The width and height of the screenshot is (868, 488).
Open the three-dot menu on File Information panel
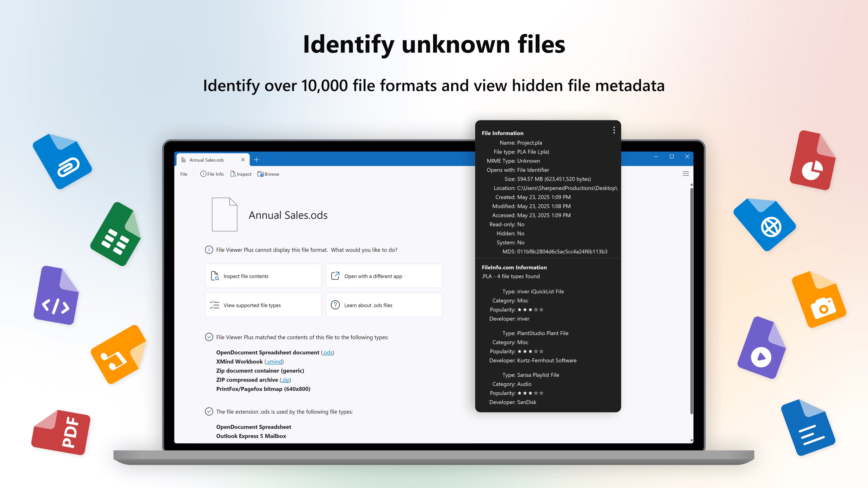tap(614, 131)
